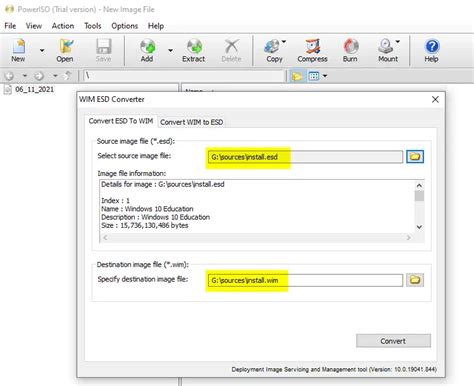Click the Extract toolbar icon

tap(194, 50)
